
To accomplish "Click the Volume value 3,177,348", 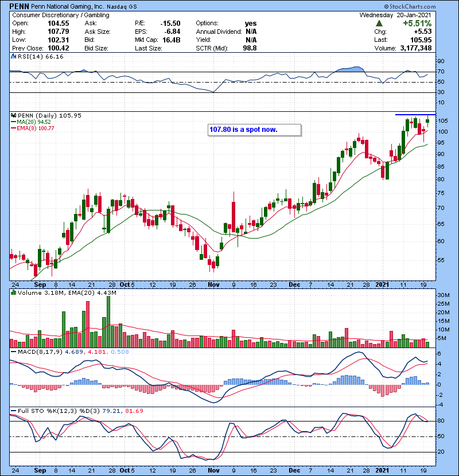I will [x=416, y=48].
